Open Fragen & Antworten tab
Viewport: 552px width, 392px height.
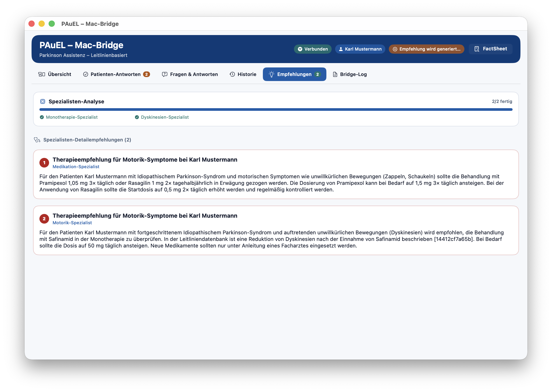190,74
